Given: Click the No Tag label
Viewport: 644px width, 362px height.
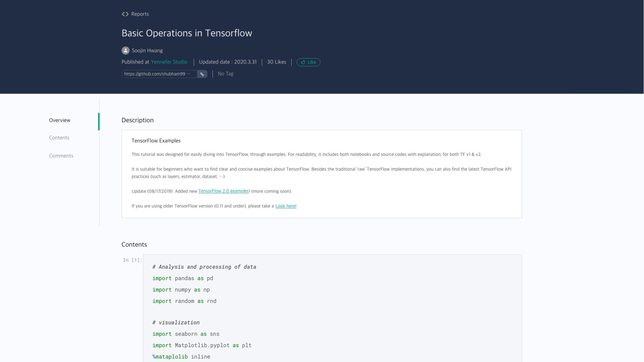Looking at the screenshot, I should click(225, 74).
